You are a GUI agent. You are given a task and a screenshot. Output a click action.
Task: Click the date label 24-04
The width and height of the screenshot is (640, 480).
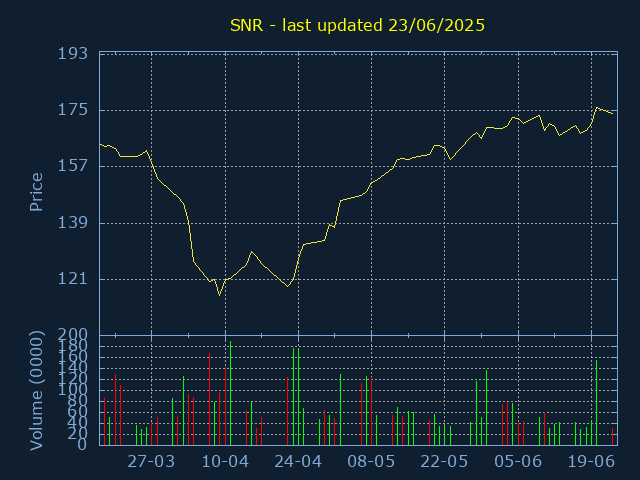[x=298, y=462]
